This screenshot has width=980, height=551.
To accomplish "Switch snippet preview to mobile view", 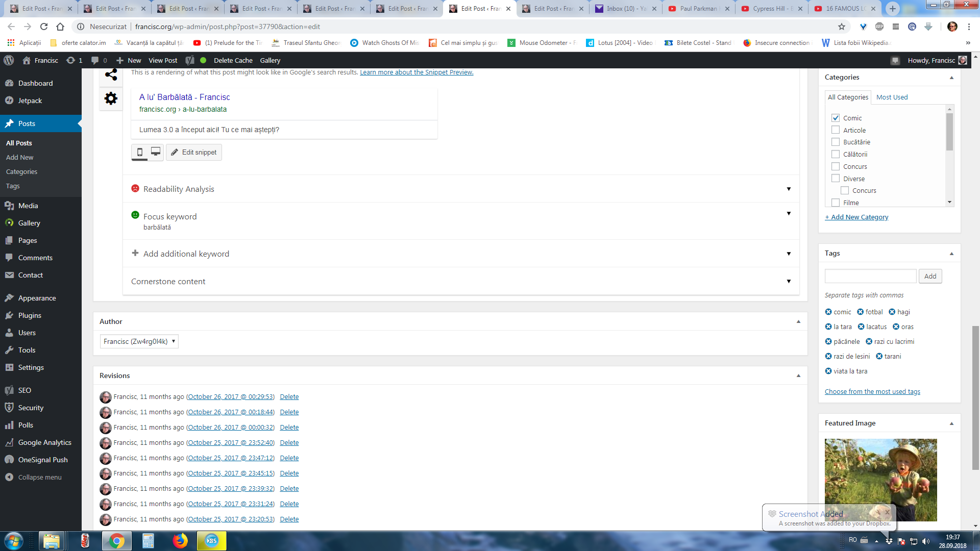I will tap(139, 152).
